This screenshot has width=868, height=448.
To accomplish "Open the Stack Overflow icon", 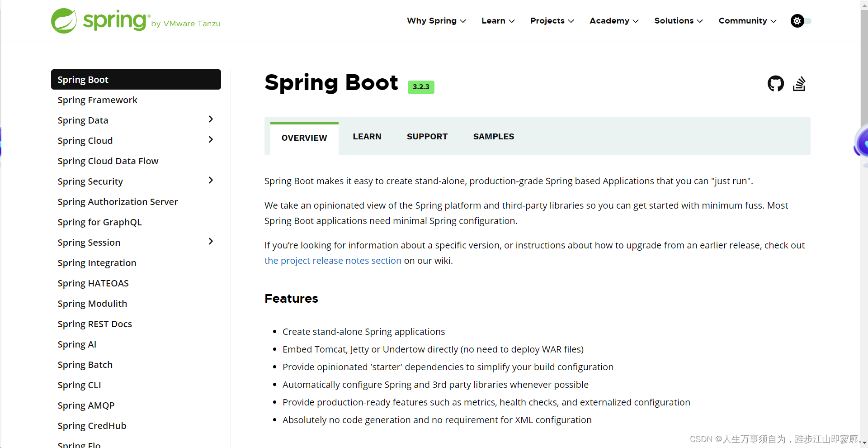I will 799,83.
